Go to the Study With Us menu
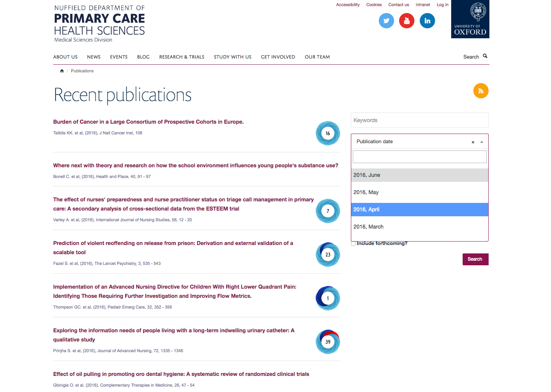The image size is (551, 392). 232,57
